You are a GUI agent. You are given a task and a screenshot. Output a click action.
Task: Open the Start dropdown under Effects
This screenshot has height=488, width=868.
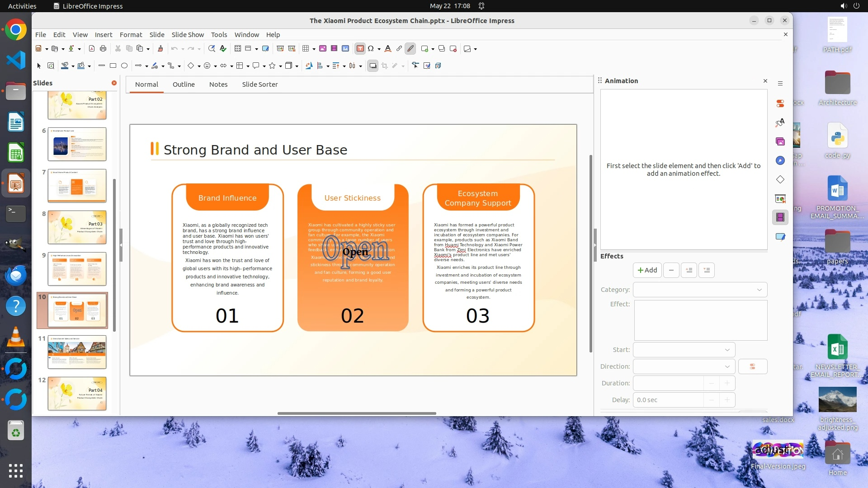[684, 350]
